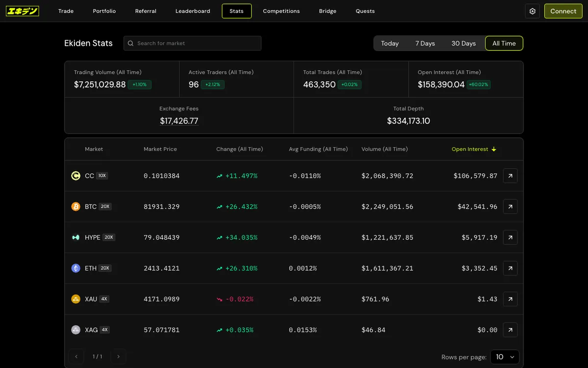Click the BTC coin icon
This screenshot has width=588, height=368.
75,207
